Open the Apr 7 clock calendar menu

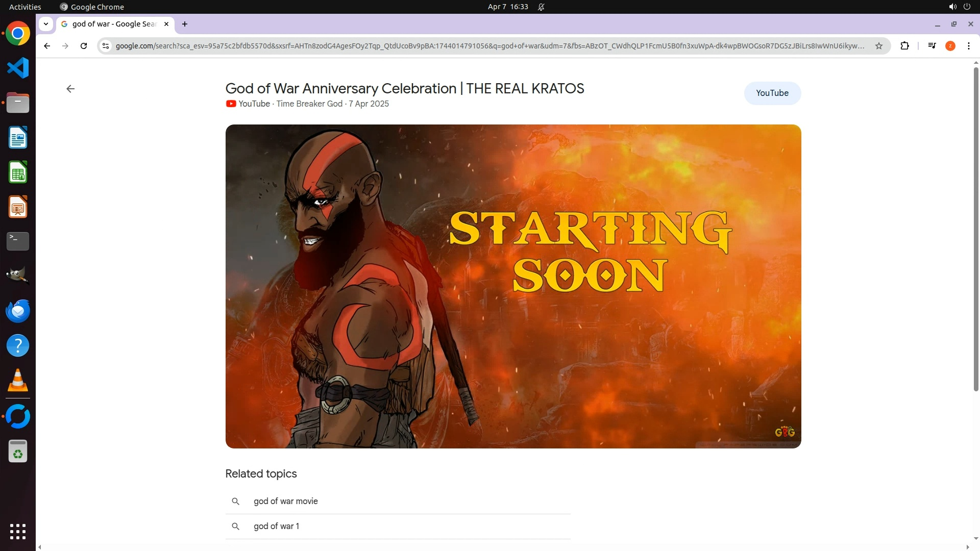click(507, 7)
